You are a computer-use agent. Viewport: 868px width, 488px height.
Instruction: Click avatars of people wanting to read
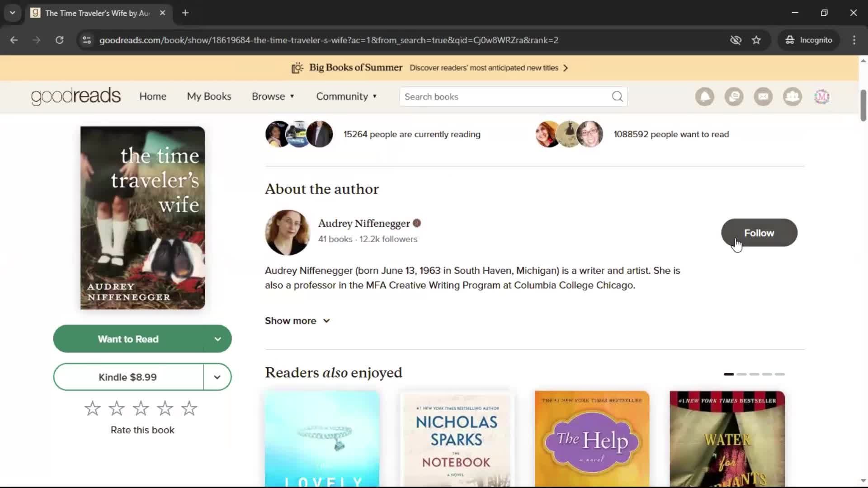tap(569, 134)
